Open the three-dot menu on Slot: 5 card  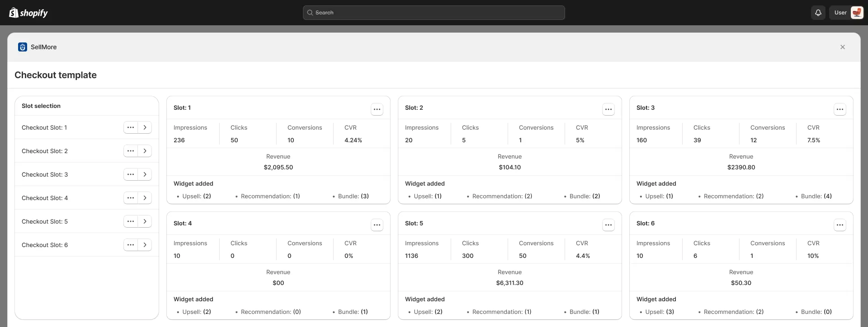(608, 225)
